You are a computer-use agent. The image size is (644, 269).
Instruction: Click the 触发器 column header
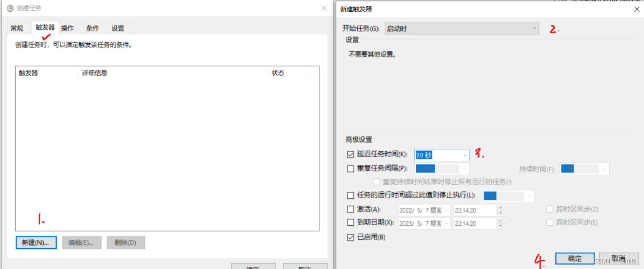click(47, 73)
